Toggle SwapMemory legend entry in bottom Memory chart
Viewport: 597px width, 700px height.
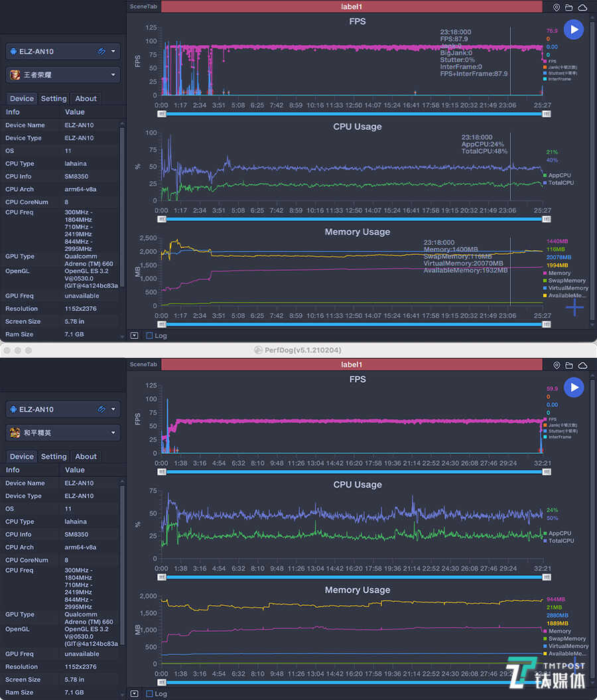pos(564,639)
